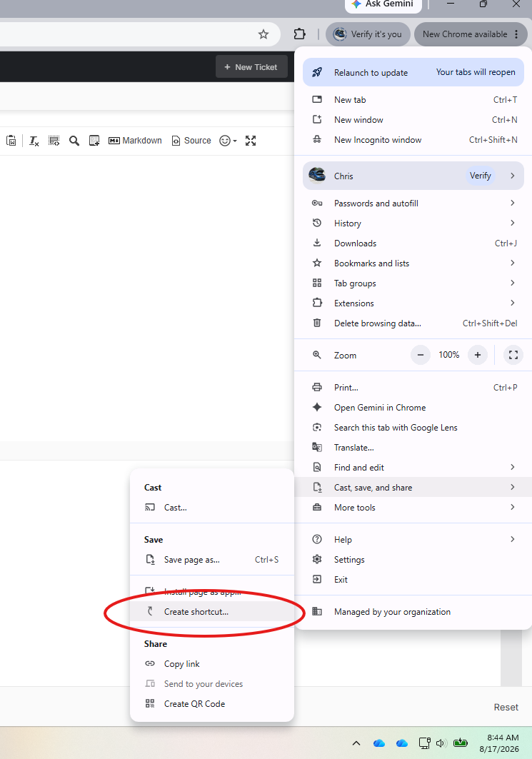
Task: Increase zoom with the plus button
Action: pyautogui.click(x=477, y=355)
